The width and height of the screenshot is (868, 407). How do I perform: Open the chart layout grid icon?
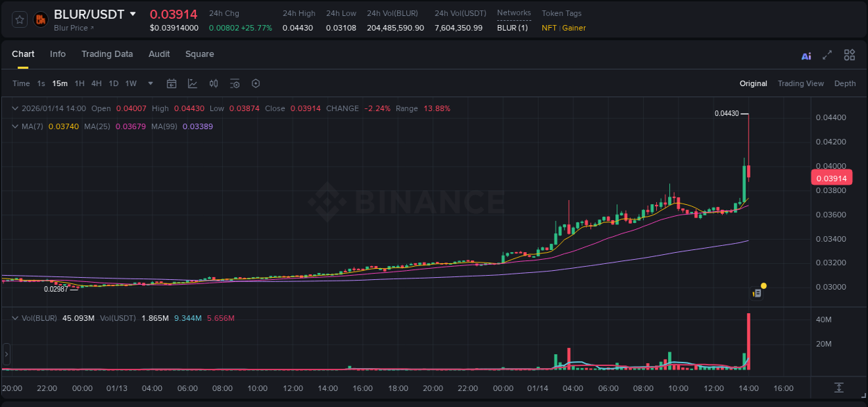point(849,55)
